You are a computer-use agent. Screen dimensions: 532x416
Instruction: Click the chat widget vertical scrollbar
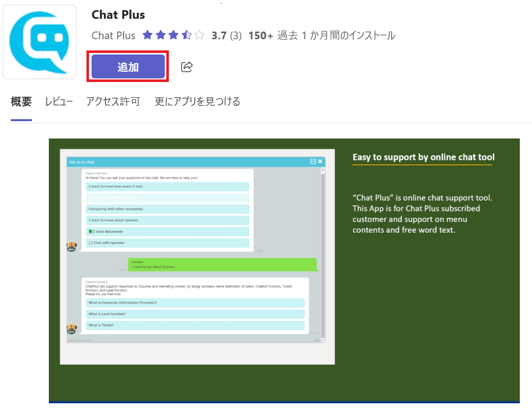click(322, 255)
